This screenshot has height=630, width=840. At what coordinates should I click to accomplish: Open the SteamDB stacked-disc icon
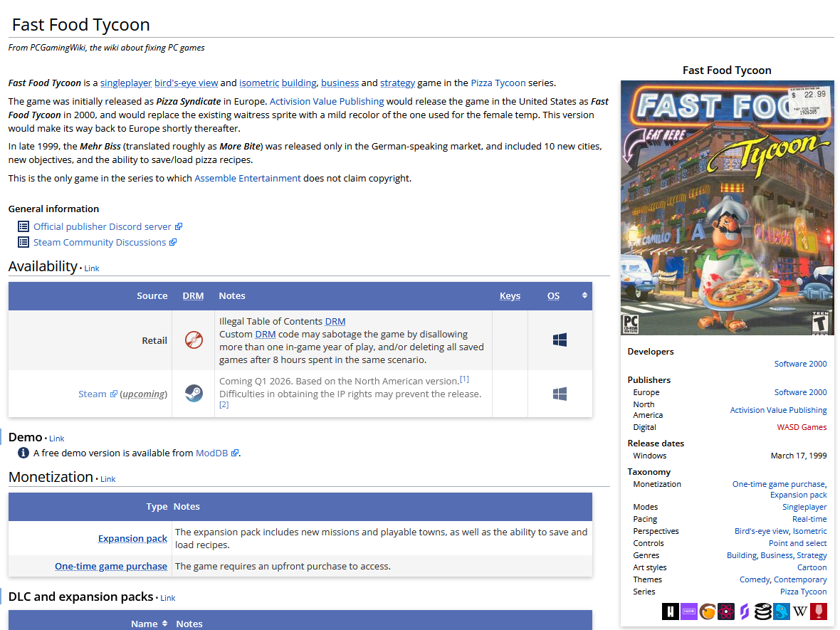coord(763,611)
